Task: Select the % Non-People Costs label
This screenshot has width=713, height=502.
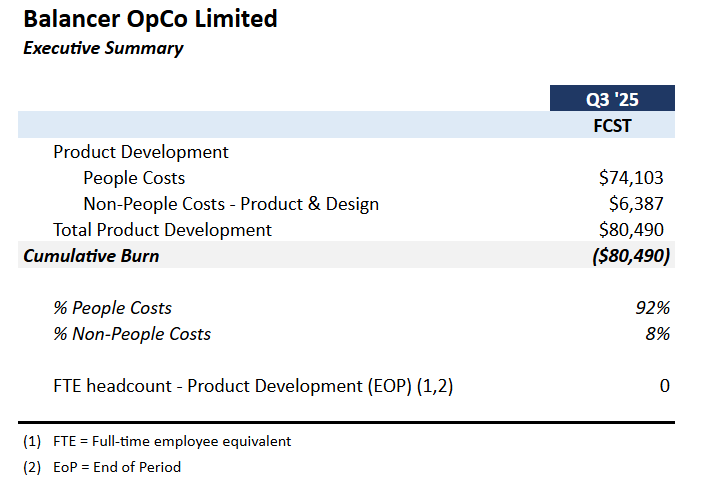Action: pos(132,334)
